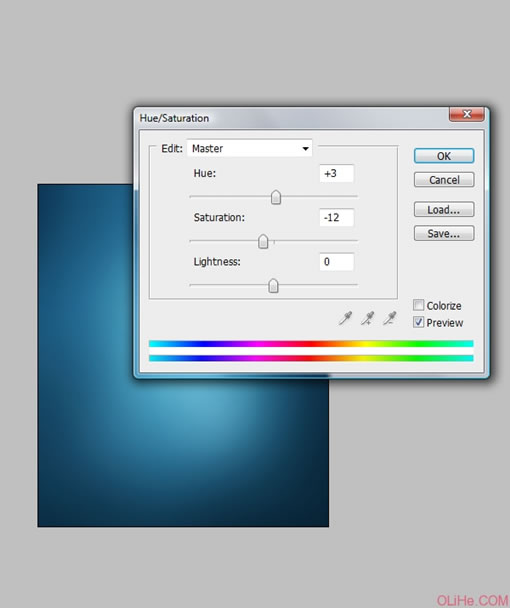Cancel the Hue/Saturation dialog
This screenshot has height=608, width=510.
(444, 180)
